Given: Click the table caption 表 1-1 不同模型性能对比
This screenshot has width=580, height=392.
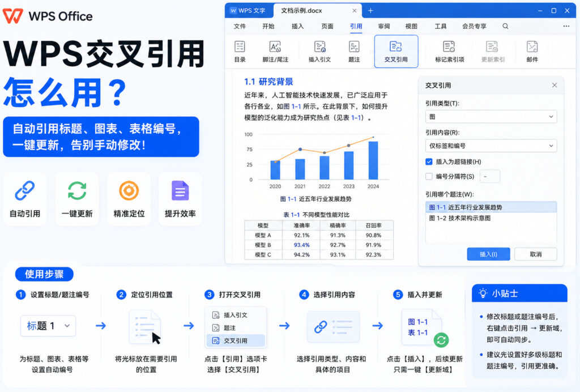Looking at the screenshot, I should click(x=316, y=215).
